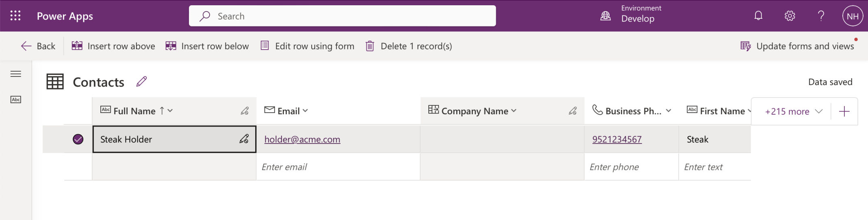Screen dimensions: 868x220
Task: Open the notifications bell
Action: point(758,16)
